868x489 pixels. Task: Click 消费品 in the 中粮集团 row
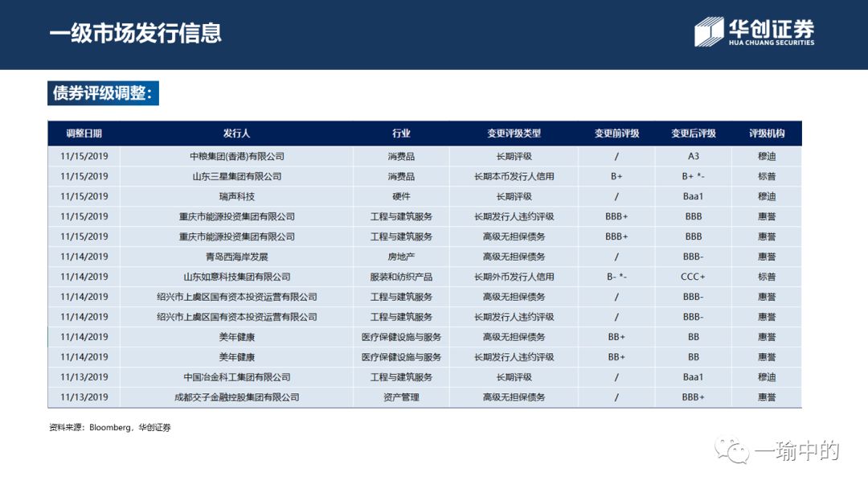[401, 156]
